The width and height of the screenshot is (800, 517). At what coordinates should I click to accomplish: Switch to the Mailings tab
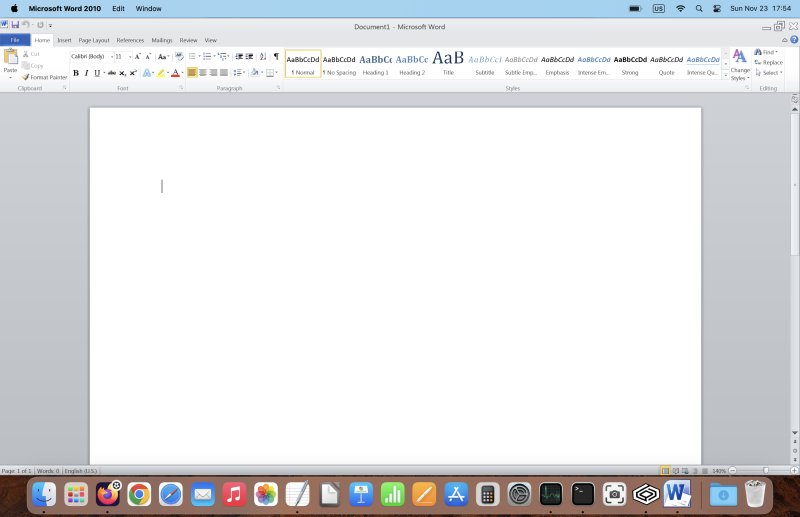coord(162,40)
